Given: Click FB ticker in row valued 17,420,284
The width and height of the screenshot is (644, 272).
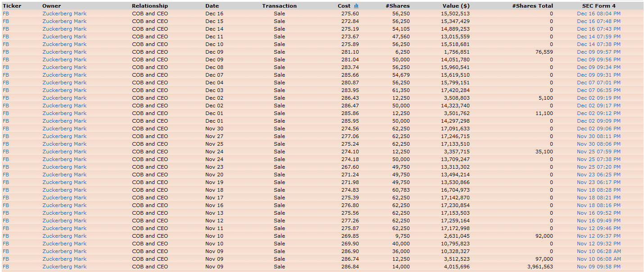Looking at the screenshot, I should pos(6,90).
